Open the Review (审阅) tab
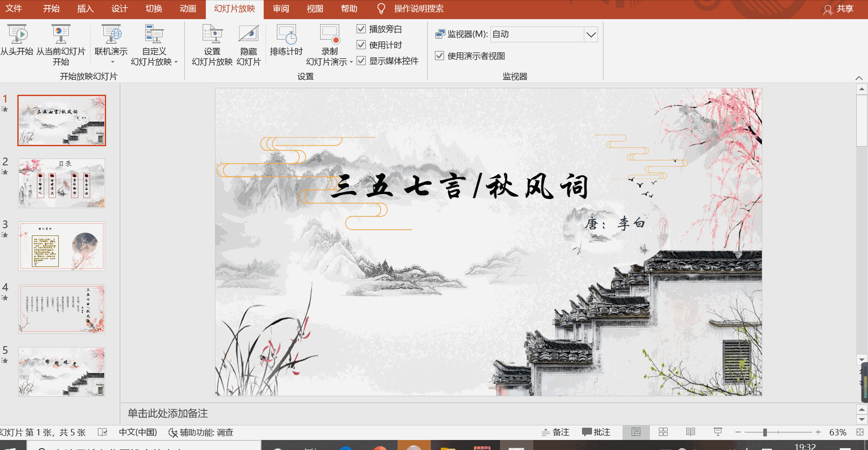This screenshot has height=450, width=868. coord(281,9)
